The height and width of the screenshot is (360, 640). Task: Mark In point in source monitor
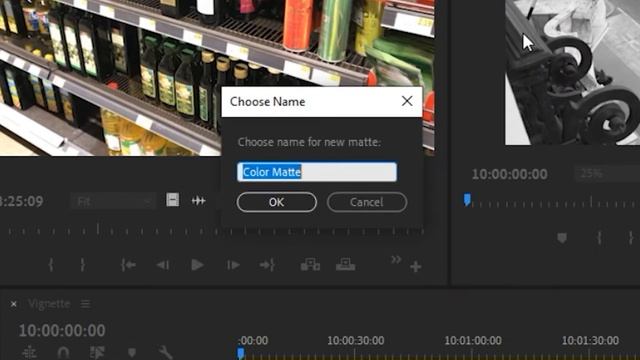[x=51, y=265]
